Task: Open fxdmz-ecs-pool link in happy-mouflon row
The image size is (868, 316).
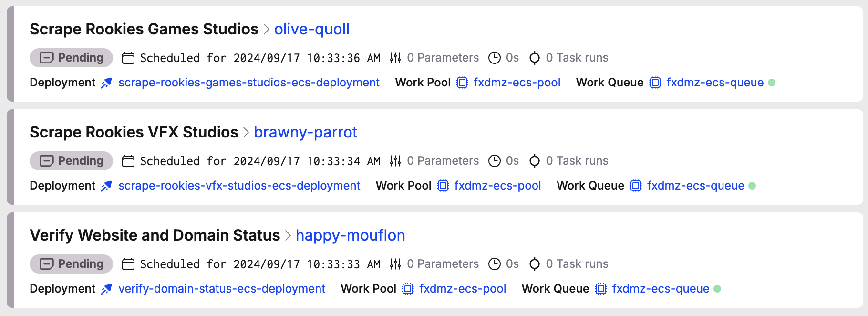Action: point(462,289)
